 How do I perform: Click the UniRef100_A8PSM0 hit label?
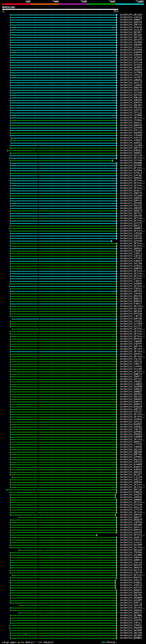coord(131,515)
